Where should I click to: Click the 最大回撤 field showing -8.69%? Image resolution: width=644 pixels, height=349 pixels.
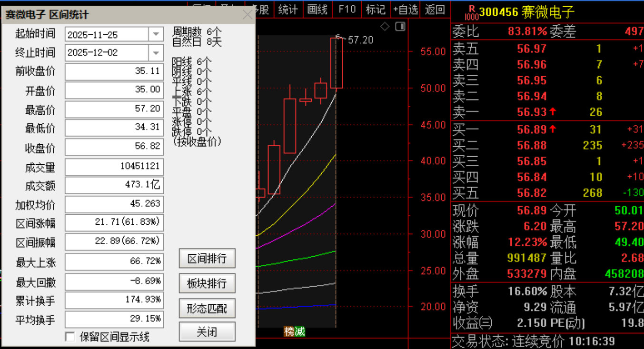pos(114,282)
